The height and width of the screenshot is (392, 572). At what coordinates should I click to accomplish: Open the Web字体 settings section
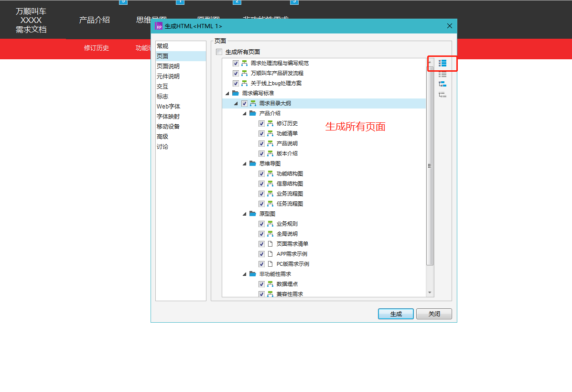(x=168, y=107)
